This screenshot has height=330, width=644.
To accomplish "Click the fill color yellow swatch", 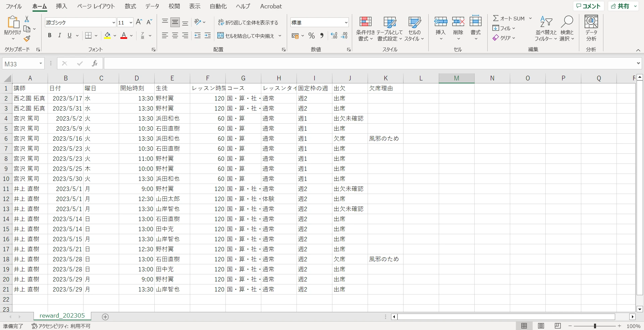I will point(107,36).
